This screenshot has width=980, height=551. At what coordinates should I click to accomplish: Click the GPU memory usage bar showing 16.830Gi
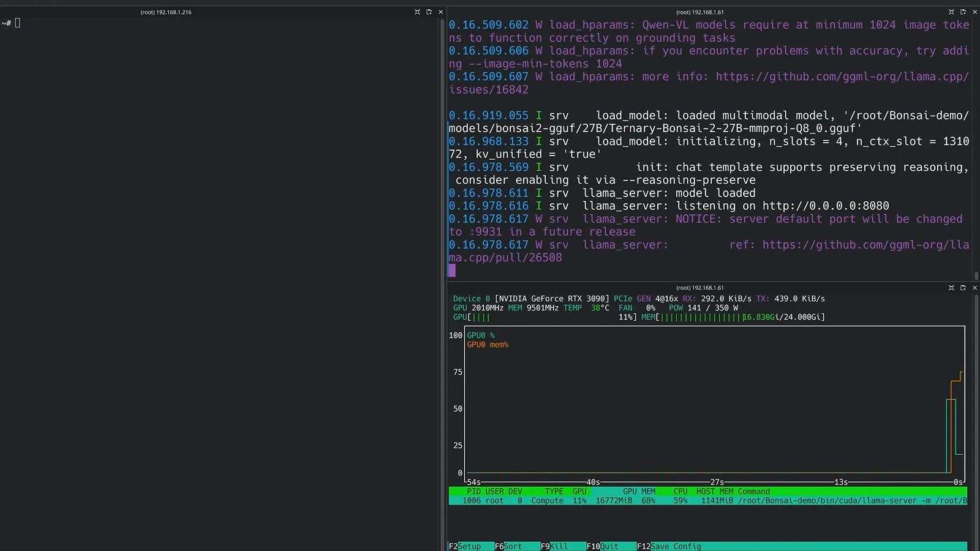pos(733,317)
